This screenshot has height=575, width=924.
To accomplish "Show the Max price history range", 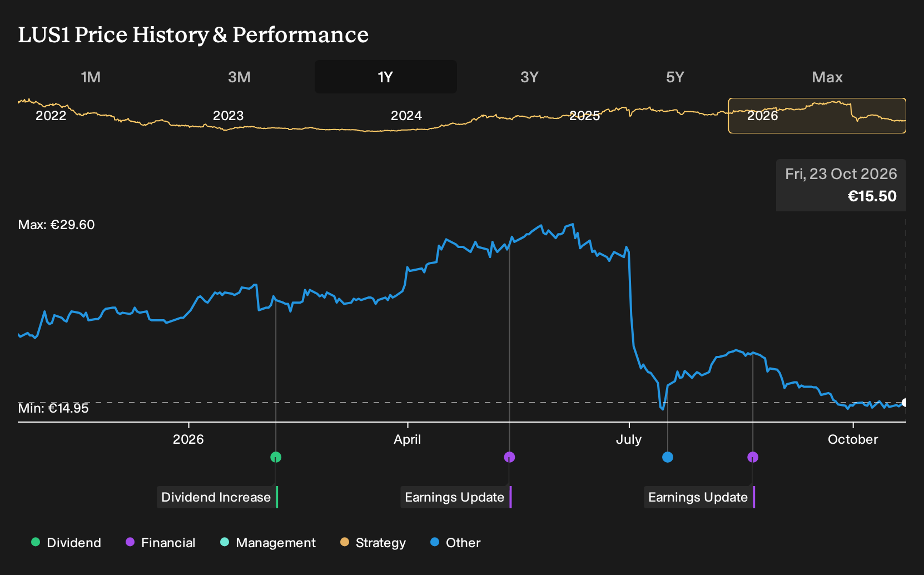I will [827, 77].
